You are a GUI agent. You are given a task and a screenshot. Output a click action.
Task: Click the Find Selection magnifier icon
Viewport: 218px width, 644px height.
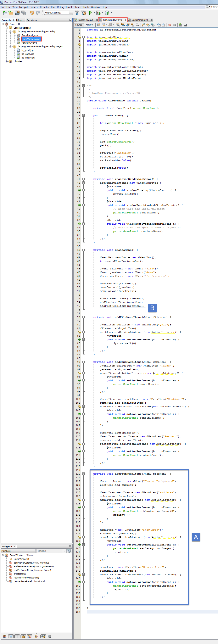[118, 25]
